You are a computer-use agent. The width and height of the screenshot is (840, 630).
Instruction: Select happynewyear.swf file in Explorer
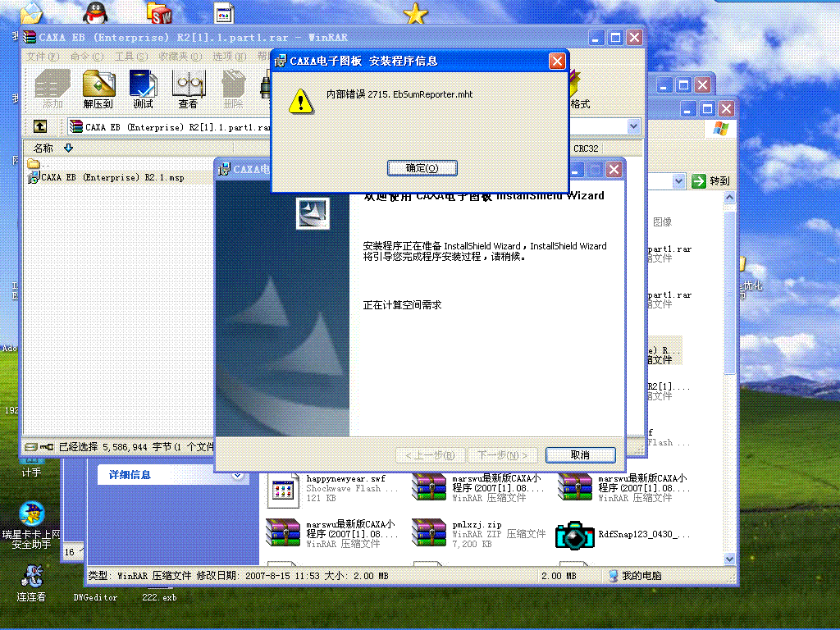pos(331,489)
